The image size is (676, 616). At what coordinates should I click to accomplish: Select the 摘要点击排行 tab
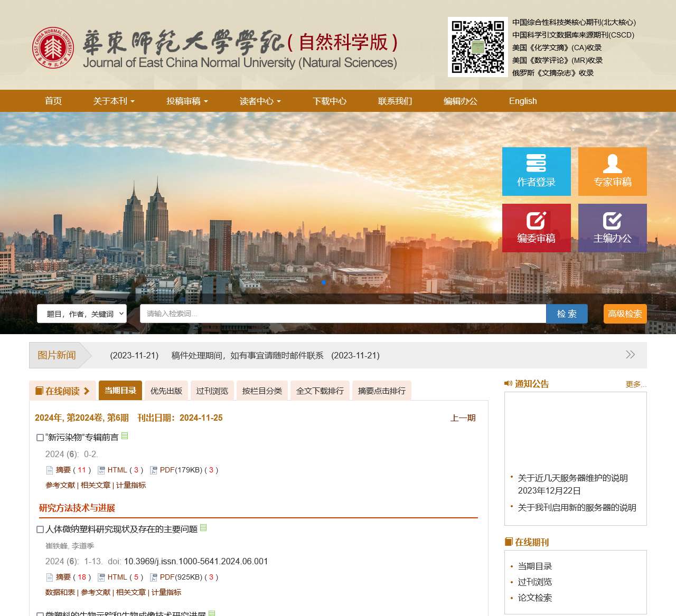(x=382, y=391)
